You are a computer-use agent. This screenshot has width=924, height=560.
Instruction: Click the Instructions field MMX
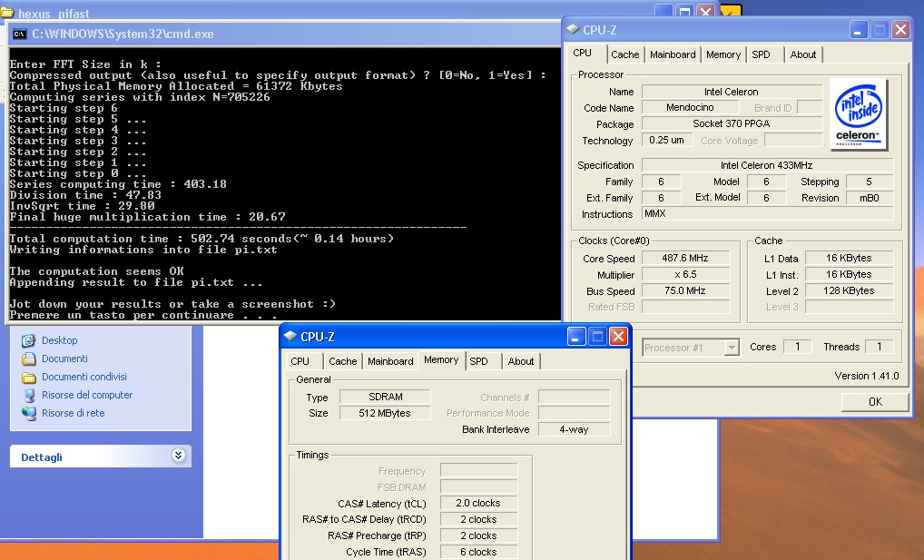(767, 214)
